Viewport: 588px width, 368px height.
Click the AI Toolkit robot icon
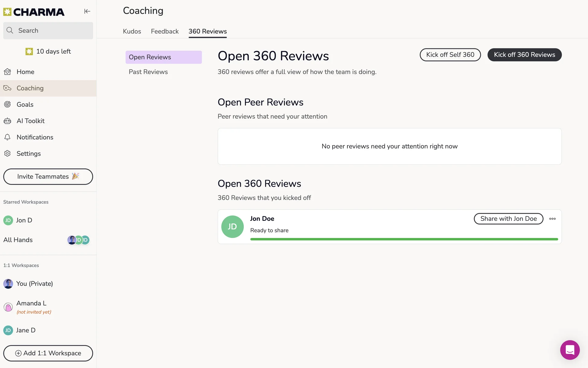[x=8, y=121]
